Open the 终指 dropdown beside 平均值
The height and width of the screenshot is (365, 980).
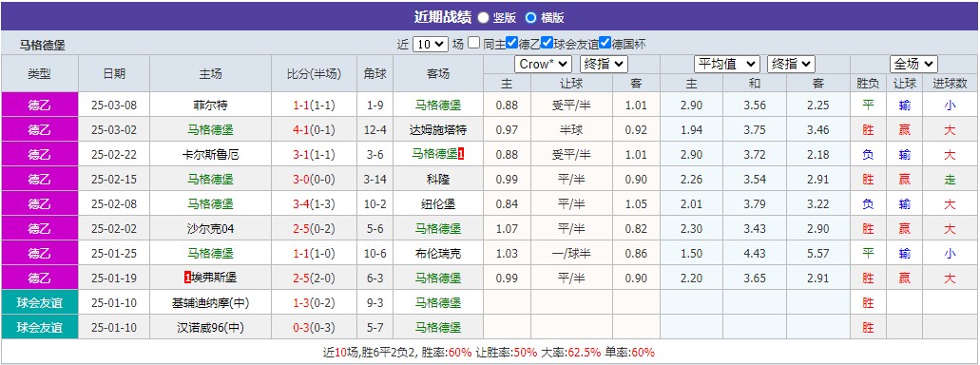point(791,64)
